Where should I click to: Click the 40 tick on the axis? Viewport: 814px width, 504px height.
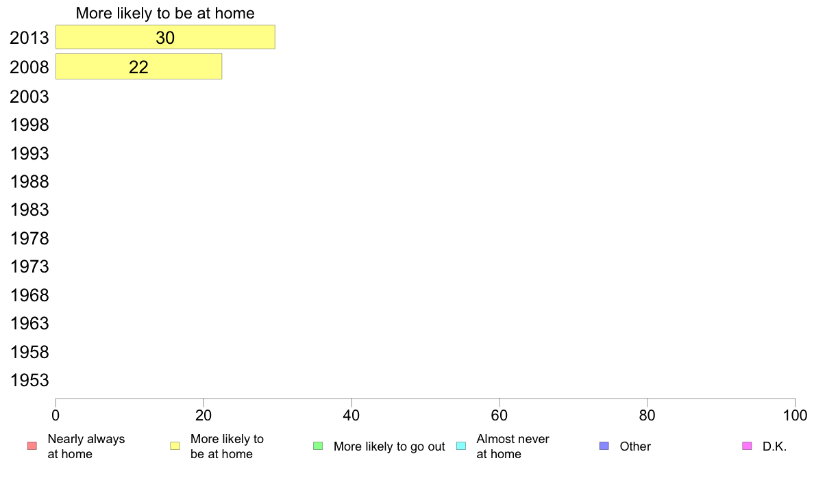click(x=351, y=415)
